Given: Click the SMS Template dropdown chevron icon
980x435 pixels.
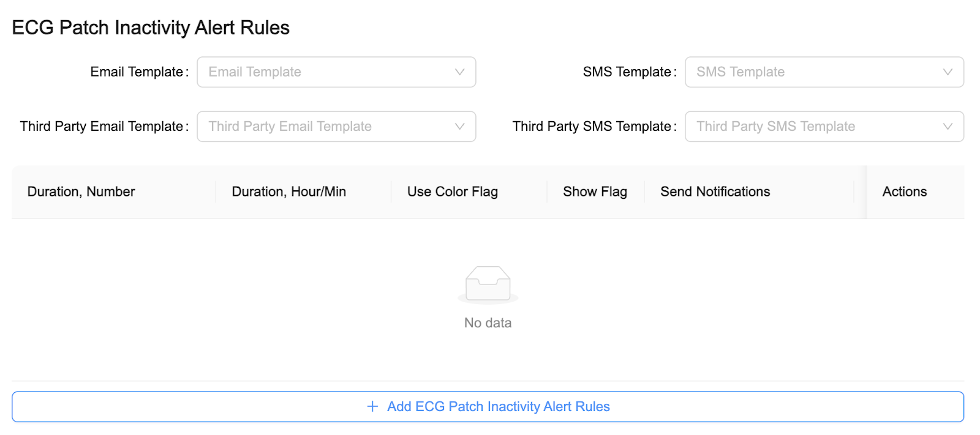Looking at the screenshot, I should point(948,72).
